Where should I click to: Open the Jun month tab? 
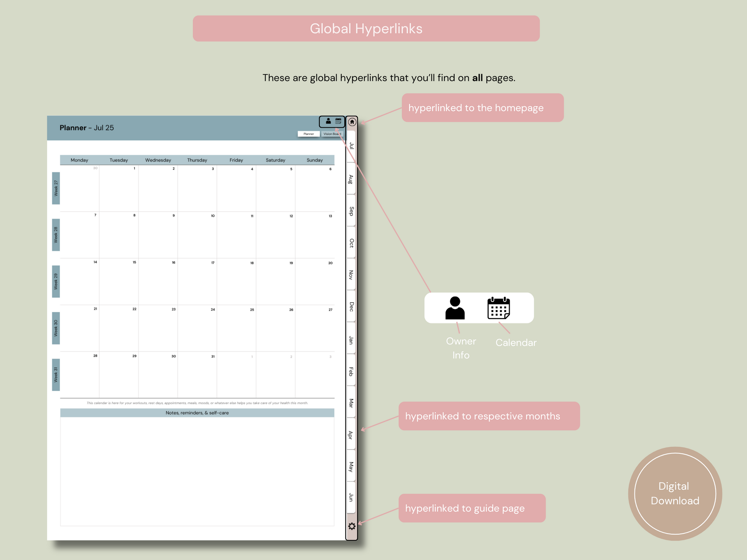(x=352, y=497)
